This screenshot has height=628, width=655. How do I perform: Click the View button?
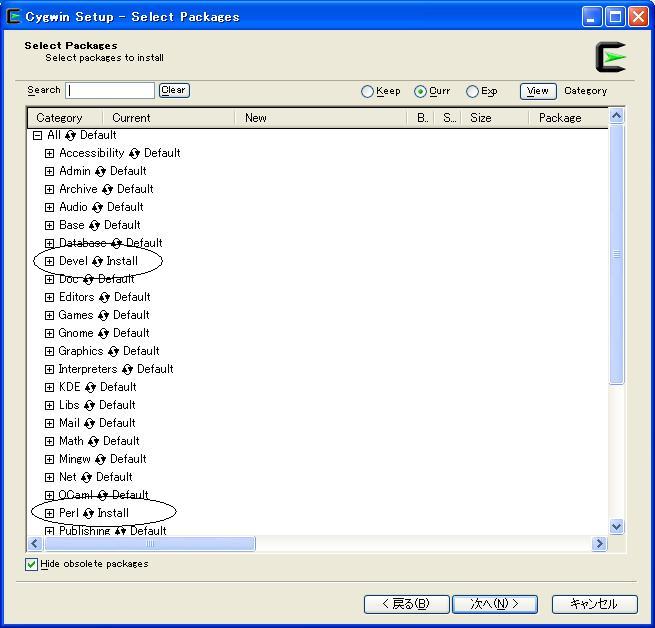click(x=538, y=91)
